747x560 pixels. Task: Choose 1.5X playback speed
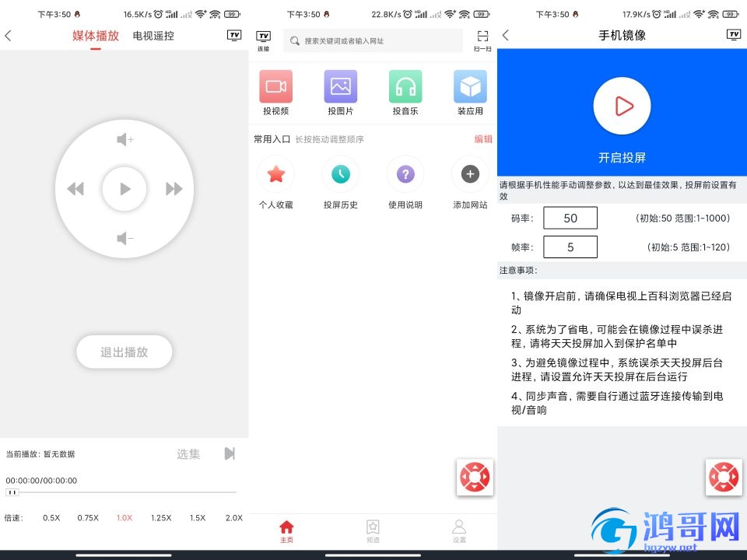coord(198,518)
